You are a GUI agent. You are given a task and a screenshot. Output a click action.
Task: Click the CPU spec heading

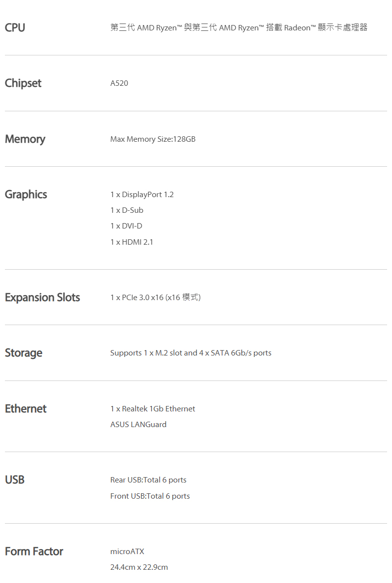point(15,27)
